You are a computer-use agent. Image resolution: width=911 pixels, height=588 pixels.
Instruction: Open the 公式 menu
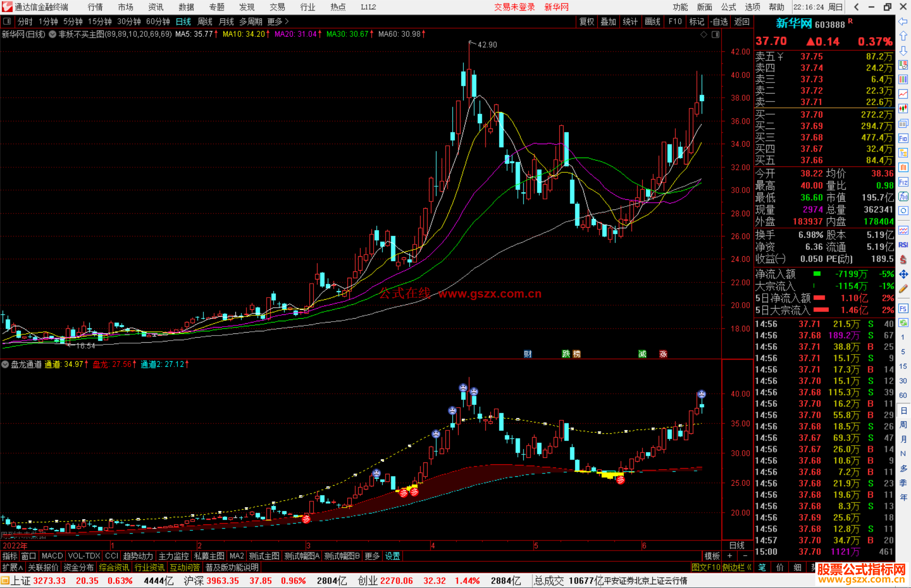(x=728, y=7)
